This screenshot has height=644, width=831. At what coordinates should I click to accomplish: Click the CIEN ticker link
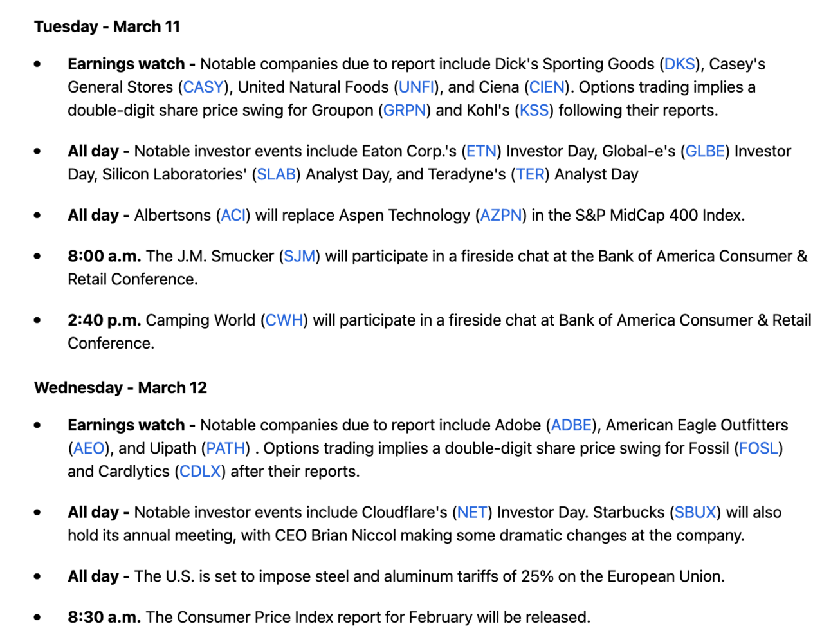tap(547, 87)
